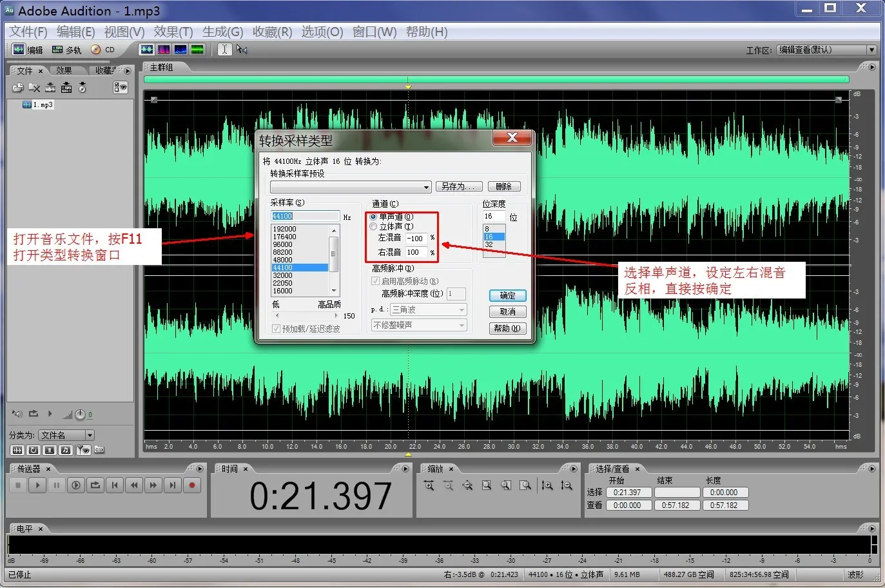The width and height of the screenshot is (885, 588).
Task: Select the 立体声 (Stereo) radio button
Action: coord(373,226)
